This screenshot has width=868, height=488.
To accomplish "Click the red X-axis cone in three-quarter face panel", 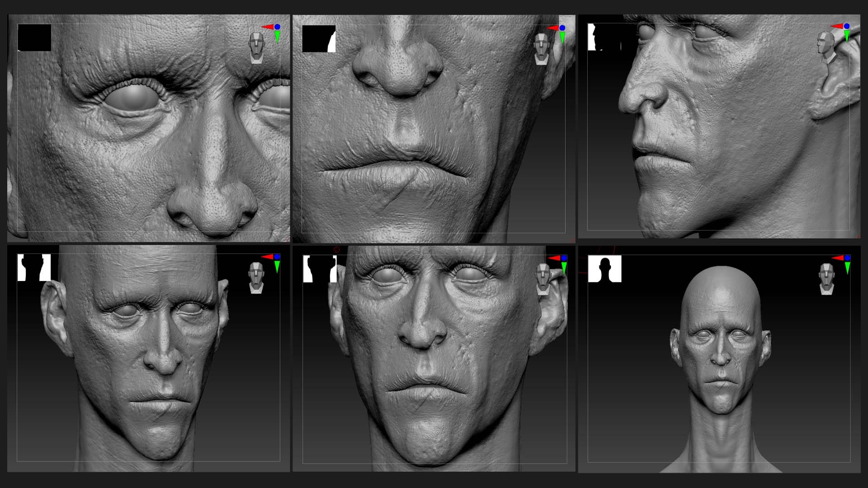I will [267, 257].
